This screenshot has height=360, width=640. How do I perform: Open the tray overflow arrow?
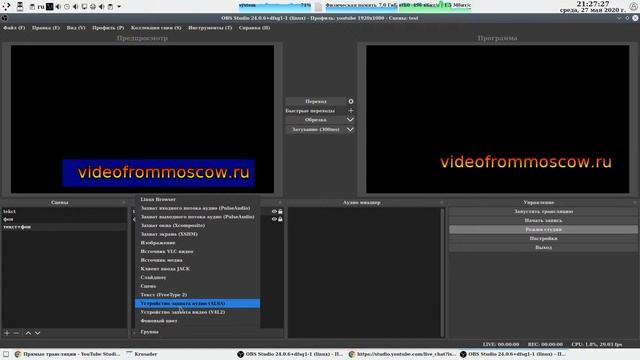click(119, 7)
